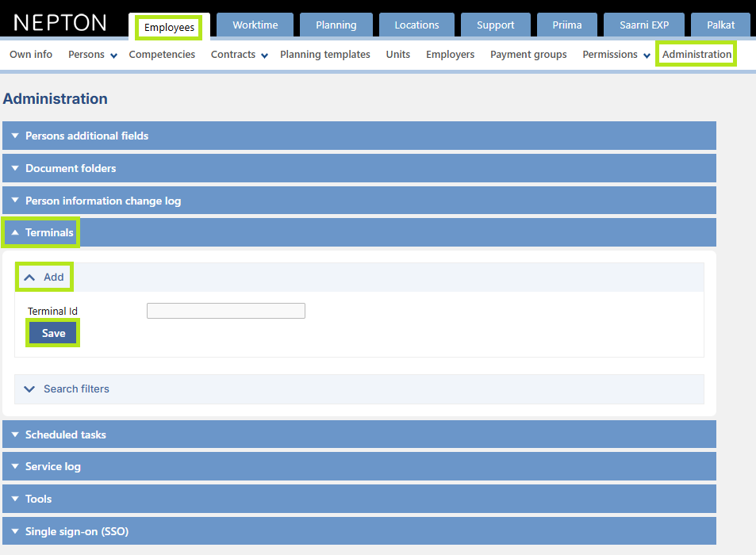Collapse the Terminals section
Image resolution: width=756 pixels, height=555 pixels.
pos(359,232)
